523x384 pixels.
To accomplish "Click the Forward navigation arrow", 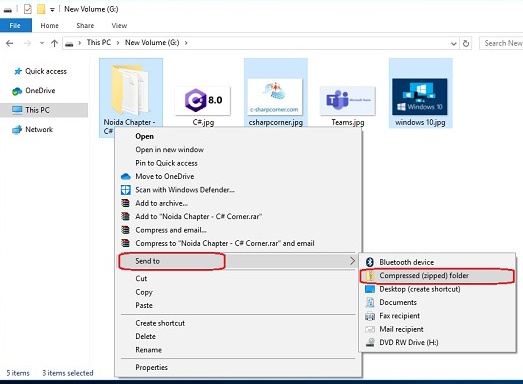I will tap(28, 43).
